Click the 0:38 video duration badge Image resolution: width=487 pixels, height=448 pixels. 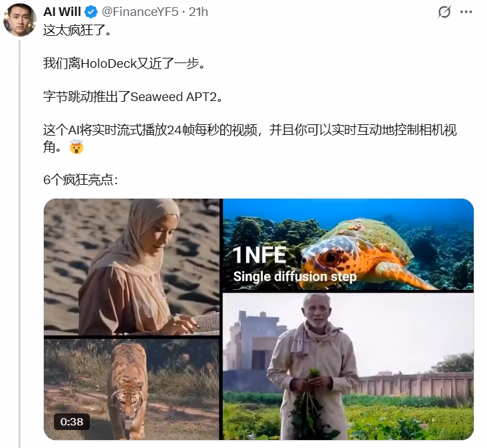coord(72,421)
